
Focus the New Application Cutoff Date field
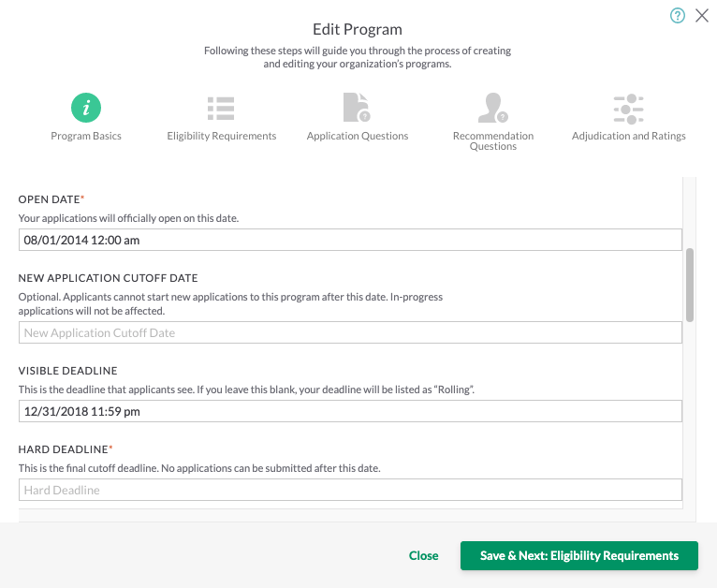pyautogui.click(x=350, y=332)
